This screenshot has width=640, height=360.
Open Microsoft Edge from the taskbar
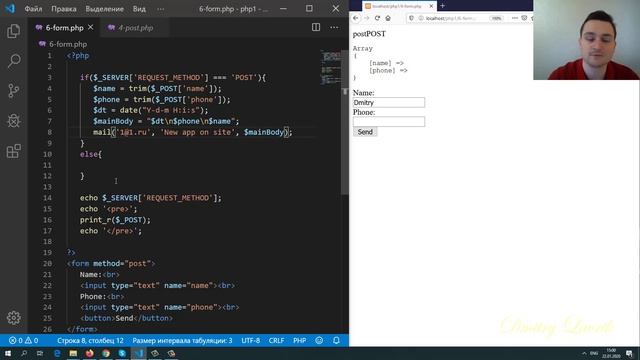pyautogui.click(x=57, y=353)
